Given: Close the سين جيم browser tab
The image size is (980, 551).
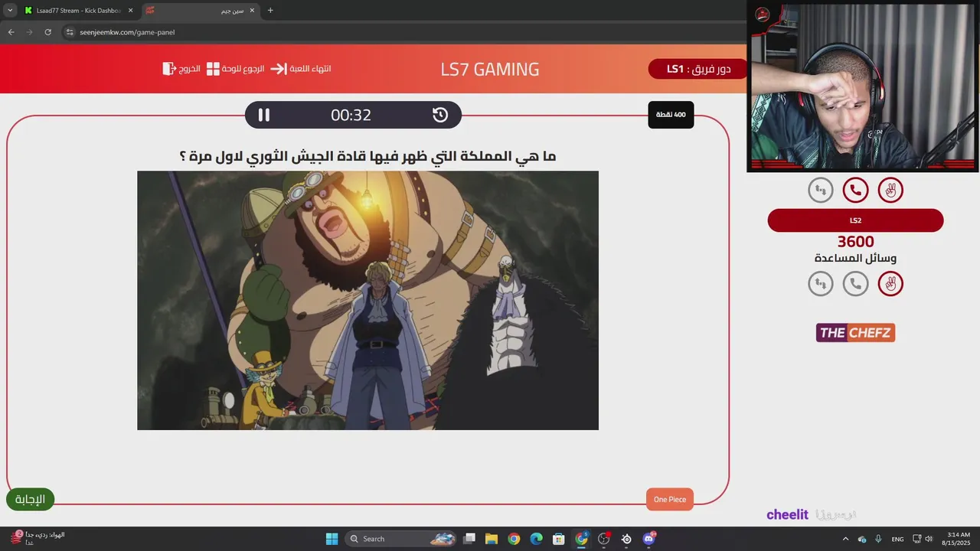Looking at the screenshot, I should click(x=253, y=11).
